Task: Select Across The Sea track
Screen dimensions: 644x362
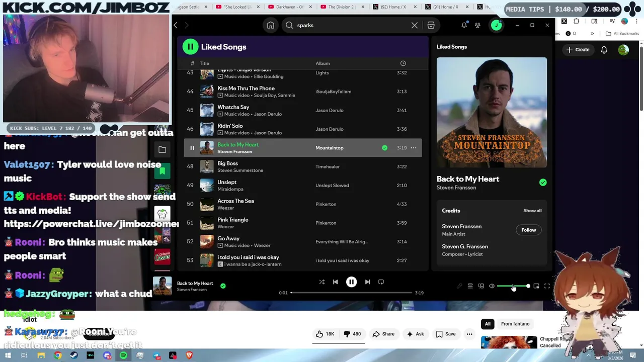Action: [303, 204]
